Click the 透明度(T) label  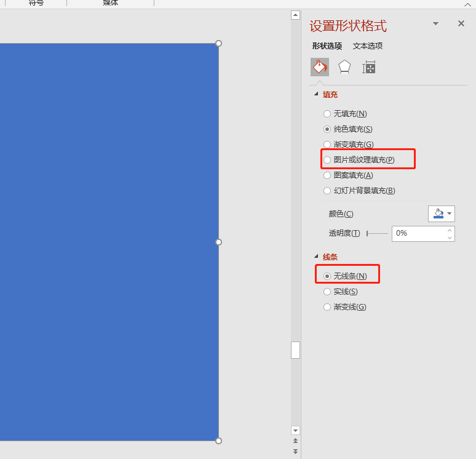coord(344,233)
